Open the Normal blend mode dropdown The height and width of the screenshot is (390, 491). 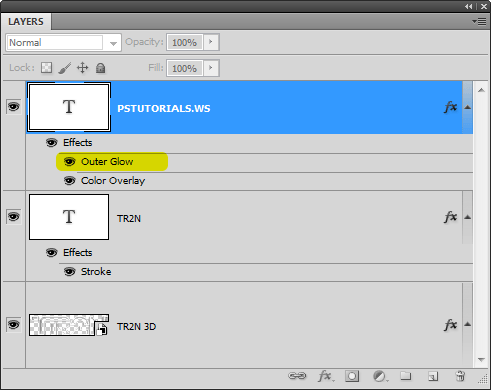[x=63, y=43]
